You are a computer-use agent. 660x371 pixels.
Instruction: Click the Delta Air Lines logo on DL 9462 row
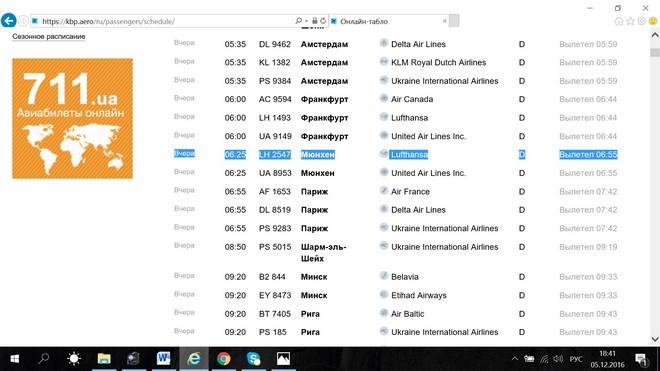(x=383, y=43)
